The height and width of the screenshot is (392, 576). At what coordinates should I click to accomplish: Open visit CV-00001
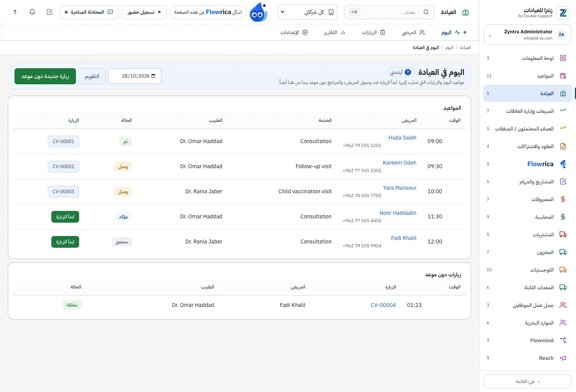coord(63,142)
